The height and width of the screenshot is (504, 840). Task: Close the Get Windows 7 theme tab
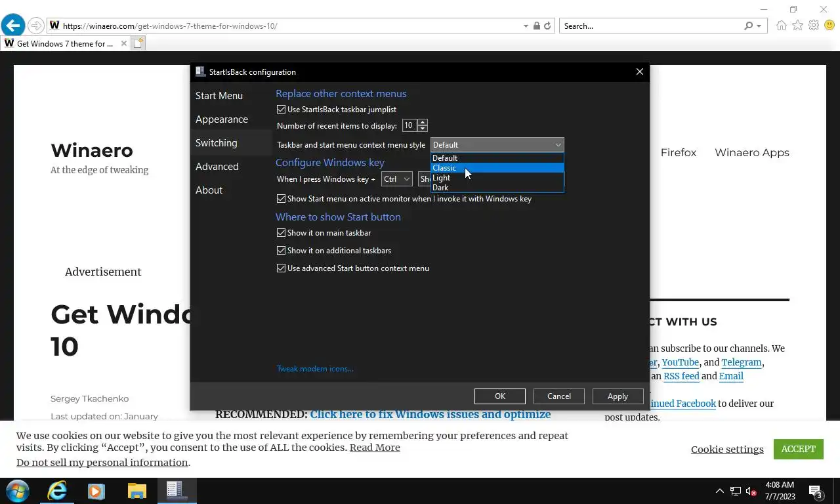pyautogui.click(x=123, y=44)
